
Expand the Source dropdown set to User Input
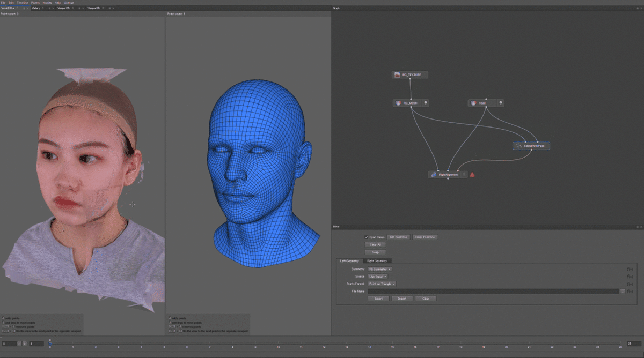[x=377, y=277]
